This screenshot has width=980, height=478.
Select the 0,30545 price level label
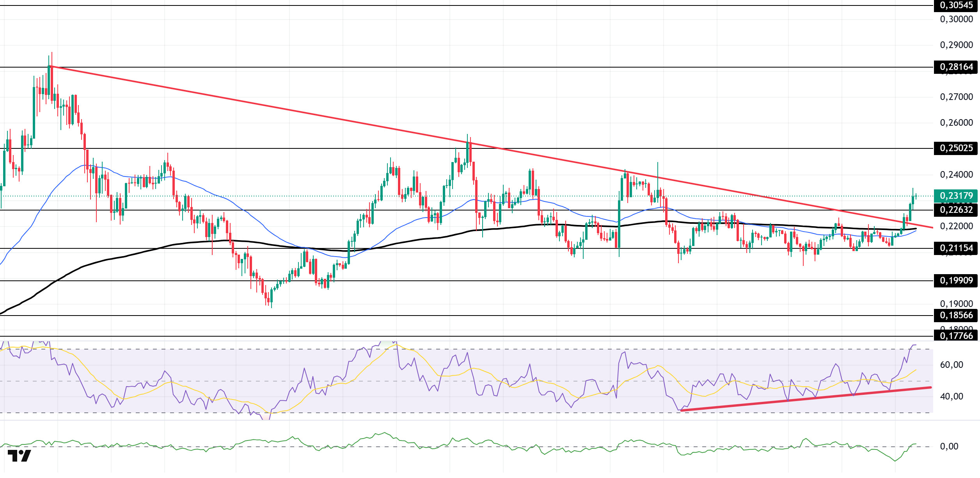click(957, 5)
